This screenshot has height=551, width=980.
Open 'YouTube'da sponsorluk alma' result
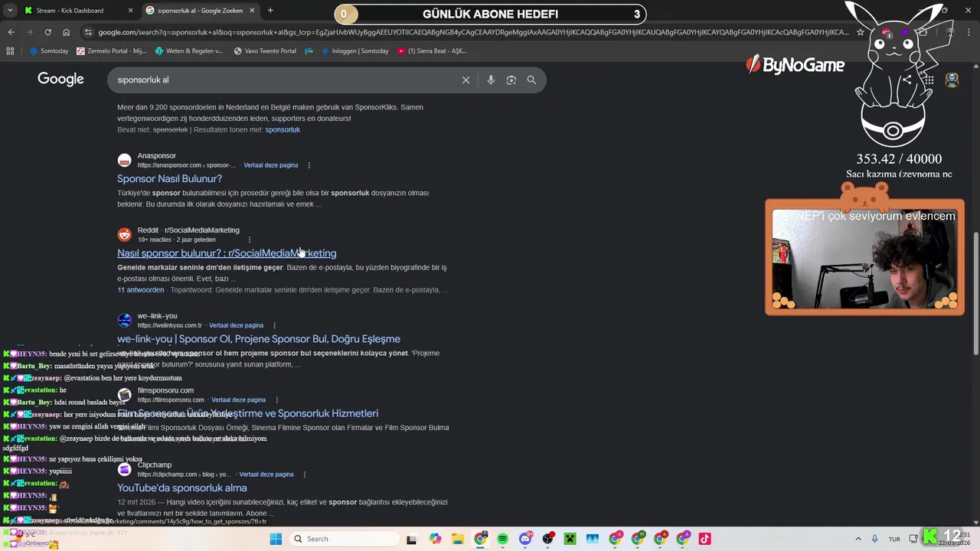pos(181,488)
